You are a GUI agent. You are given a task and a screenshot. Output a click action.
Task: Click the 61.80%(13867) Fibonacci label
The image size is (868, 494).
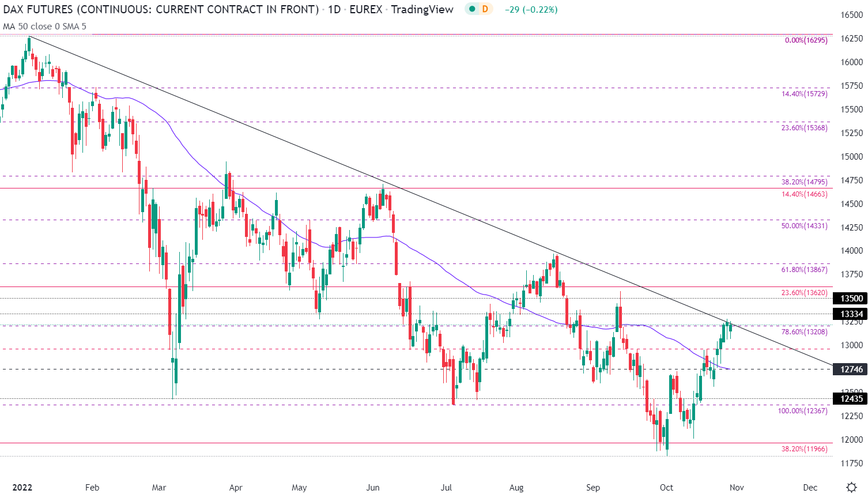(805, 269)
